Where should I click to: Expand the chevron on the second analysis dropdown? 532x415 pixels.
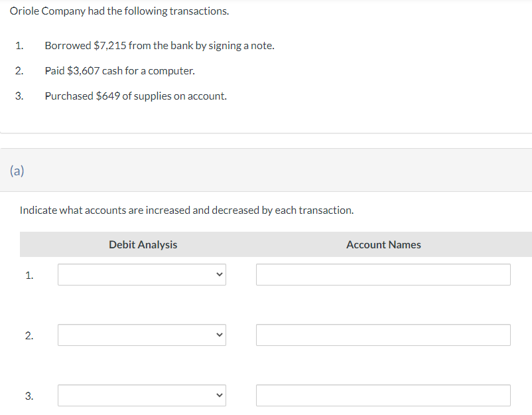point(219,335)
